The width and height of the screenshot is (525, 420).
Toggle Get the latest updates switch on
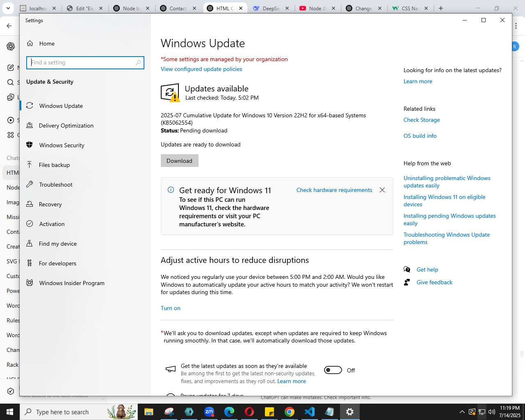[x=333, y=370]
